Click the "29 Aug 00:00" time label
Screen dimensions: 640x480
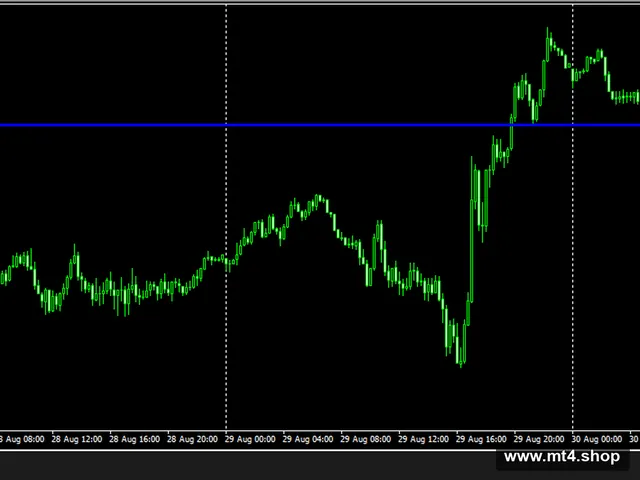250,439
